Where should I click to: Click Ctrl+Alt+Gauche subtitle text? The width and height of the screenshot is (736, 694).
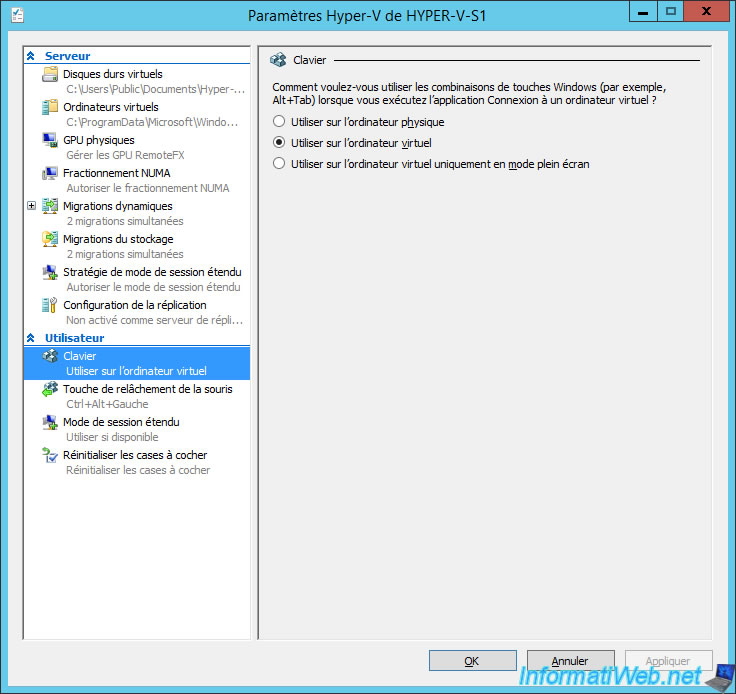click(107, 404)
